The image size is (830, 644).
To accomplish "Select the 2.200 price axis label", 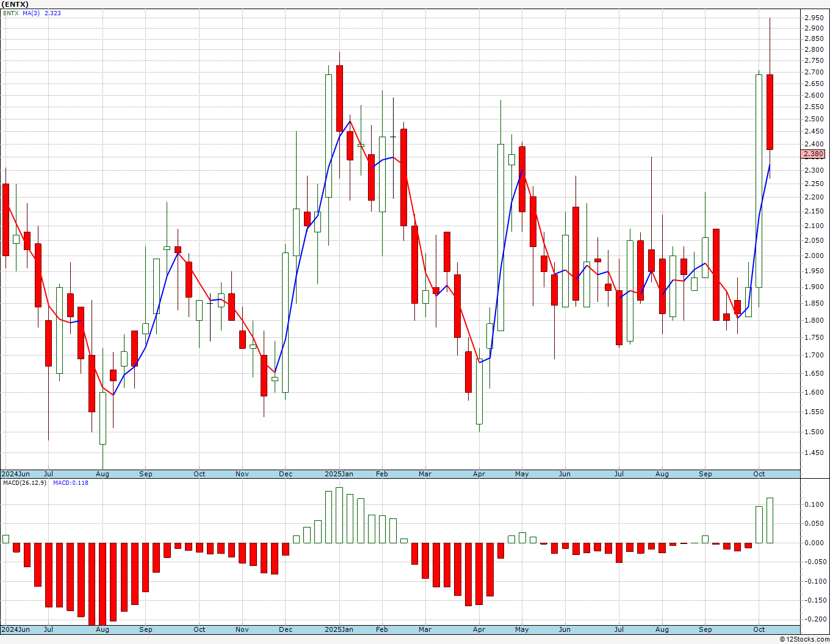I will click(x=814, y=197).
